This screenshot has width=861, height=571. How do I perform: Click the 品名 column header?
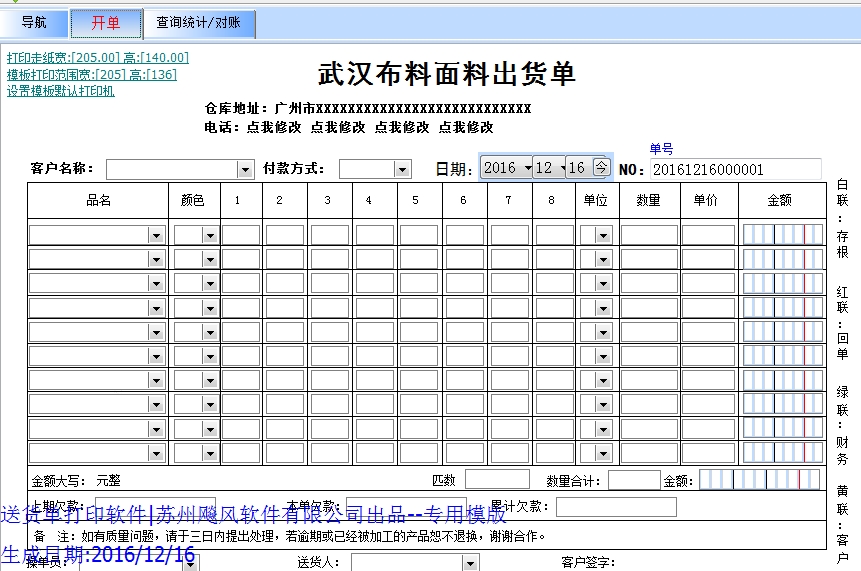pyautogui.click(x=98, y=200)
